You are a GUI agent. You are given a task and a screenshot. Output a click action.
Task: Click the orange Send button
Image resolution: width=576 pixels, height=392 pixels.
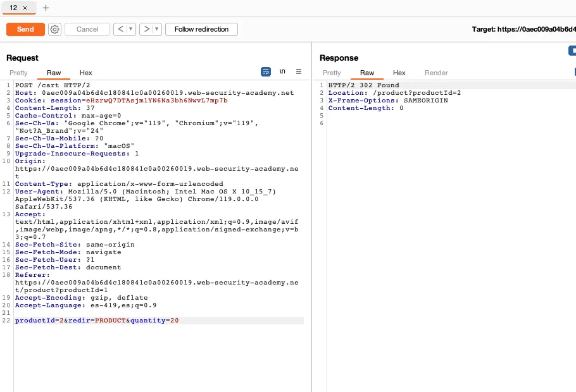coord(25,29)
